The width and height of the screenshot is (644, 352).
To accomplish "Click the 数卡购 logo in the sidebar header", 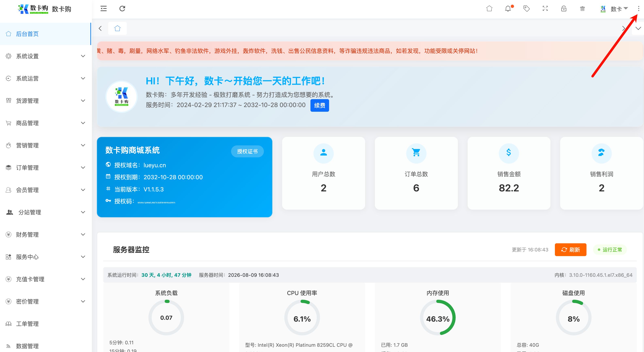I will point(33,9).
